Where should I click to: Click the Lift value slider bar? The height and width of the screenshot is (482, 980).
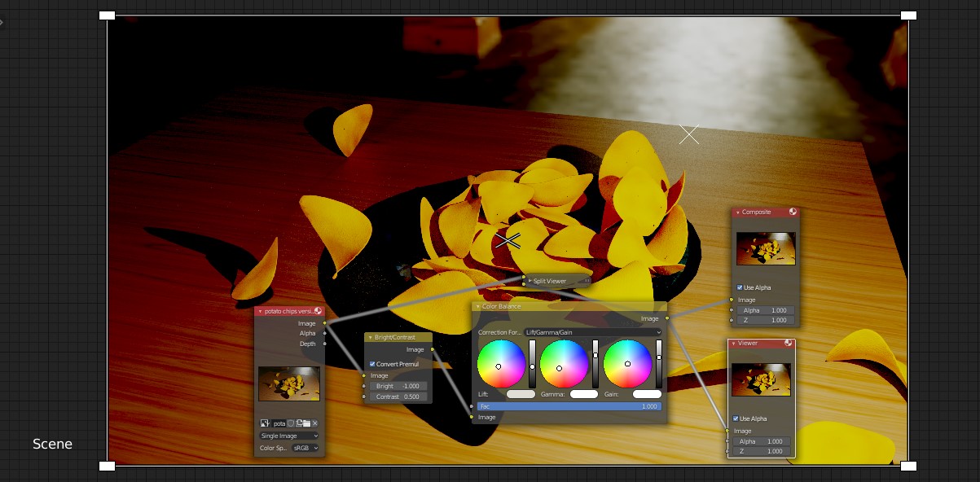pos(533,363)
